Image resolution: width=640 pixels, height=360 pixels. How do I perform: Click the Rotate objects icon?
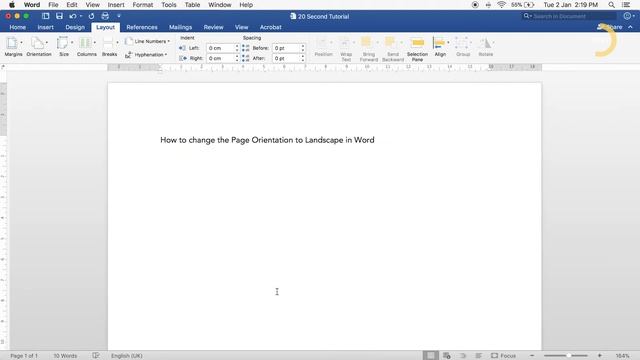click(x=486, y=47)
